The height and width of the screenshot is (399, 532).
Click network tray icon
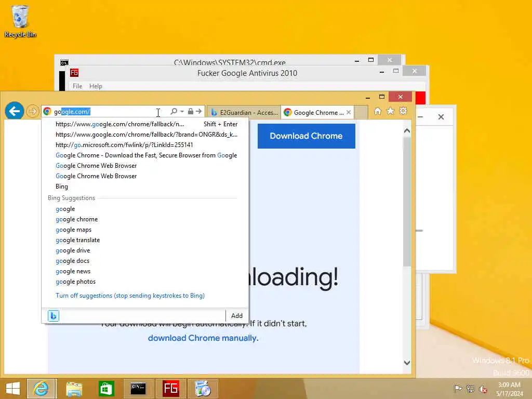click(x=470, y=389)
